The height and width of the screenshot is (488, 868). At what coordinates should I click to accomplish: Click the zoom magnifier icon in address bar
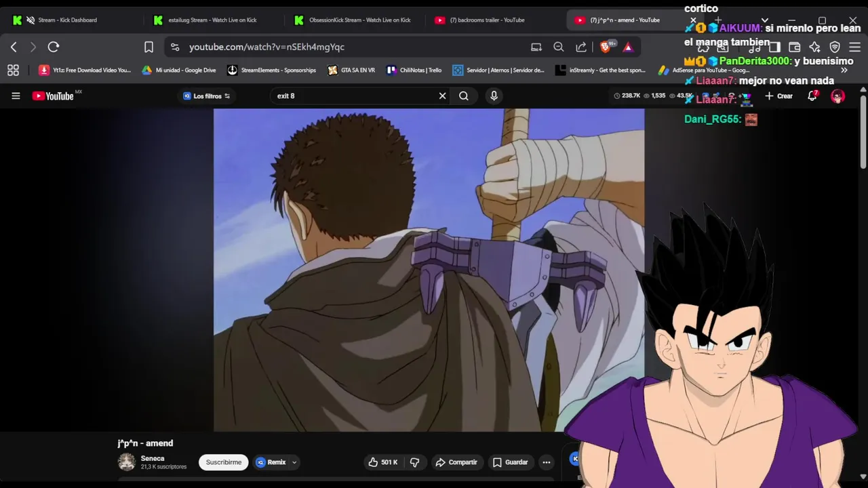[x=559, y=47]
